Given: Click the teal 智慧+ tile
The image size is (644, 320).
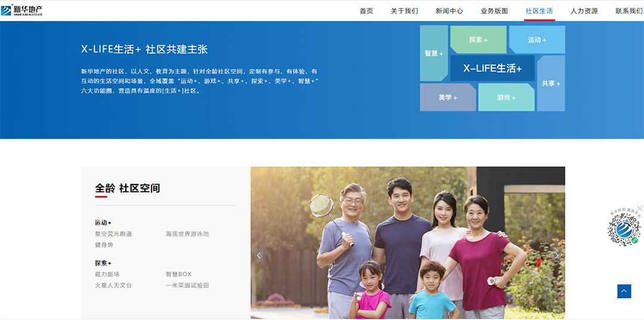Looking at the screenshot, I should click(434, 54).
